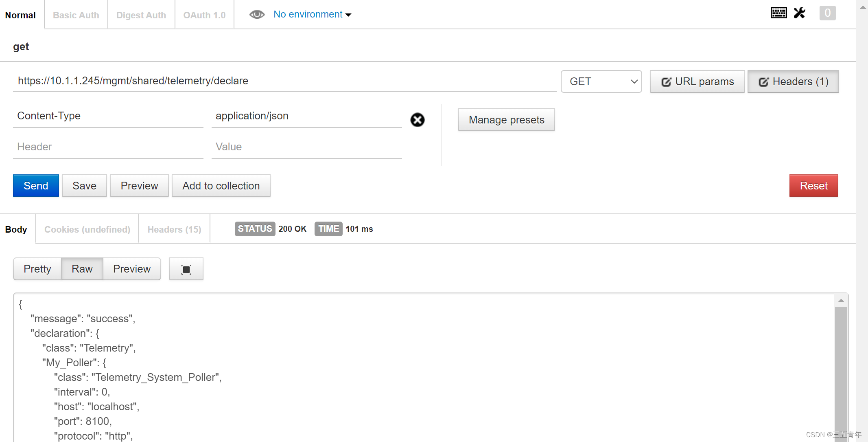Click the eye icon beside No environment
The width and height of the screenshot is (868, 442).
pos(257,14)
